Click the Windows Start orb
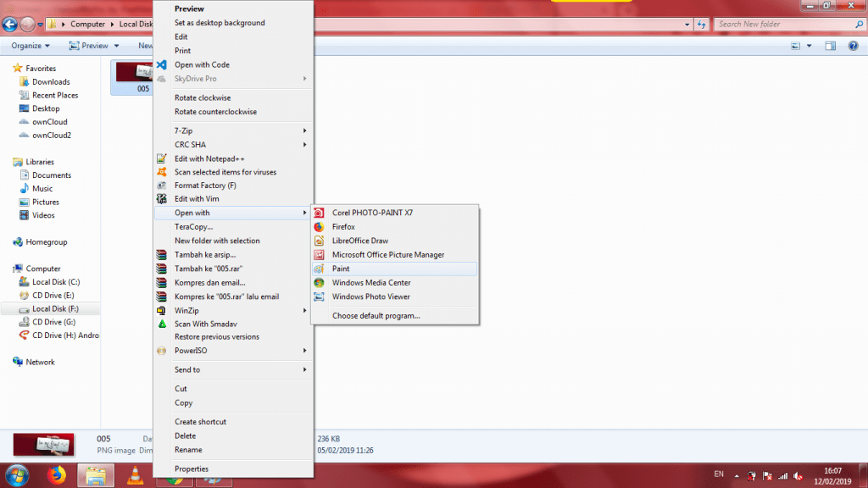Image resolution: width=868 pixels, height=488 pixels. (x=17, y=476)
